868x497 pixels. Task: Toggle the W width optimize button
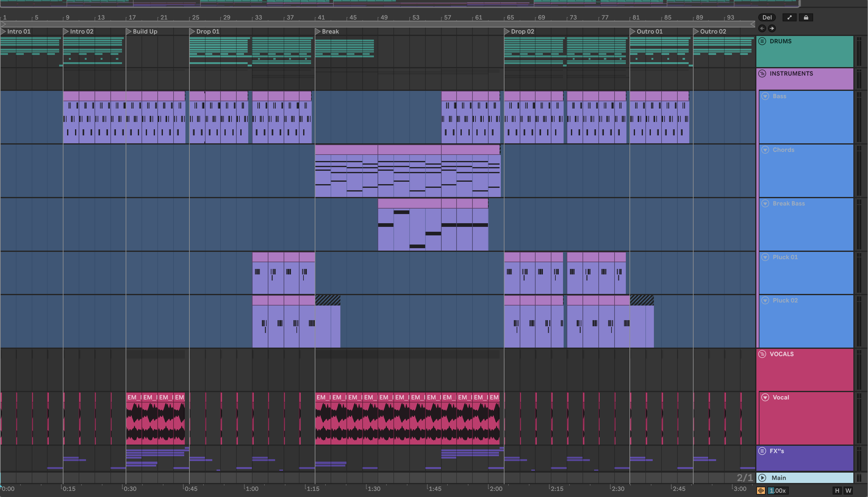pos(848,491)
